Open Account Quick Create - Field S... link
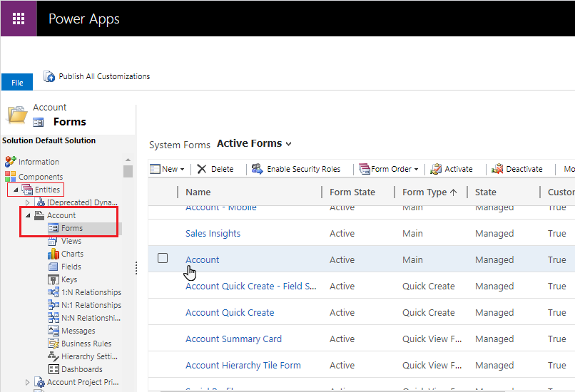Screen dimensions: 575x392 pyautogui.click(x=251, y=286)
